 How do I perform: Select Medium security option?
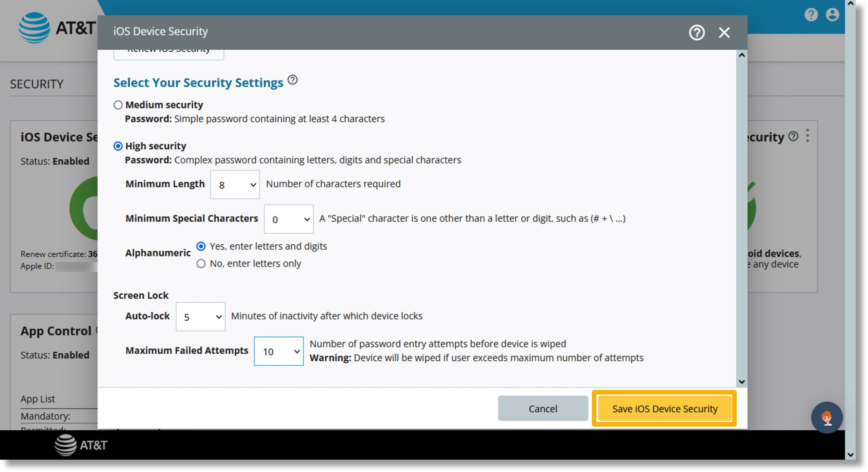(x=118, y=105)
